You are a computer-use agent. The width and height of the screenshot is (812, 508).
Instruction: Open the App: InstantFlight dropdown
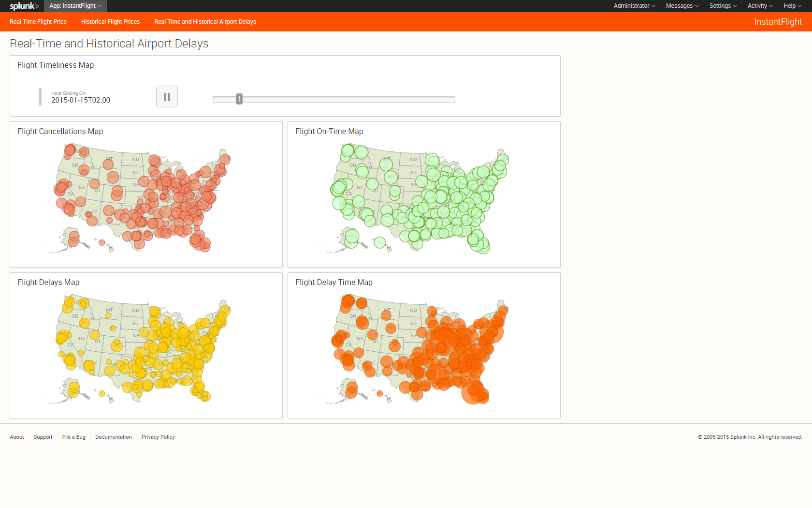[x=75, y=6]
